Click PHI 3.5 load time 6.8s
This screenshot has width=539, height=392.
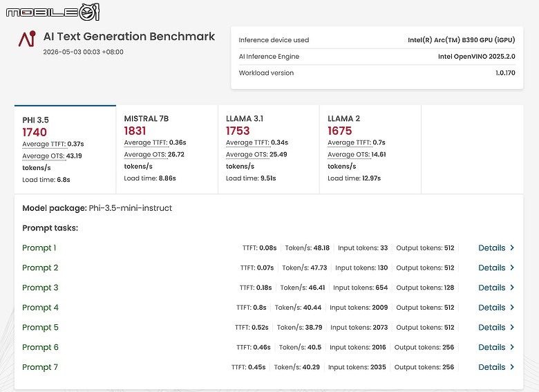[46, 180]
